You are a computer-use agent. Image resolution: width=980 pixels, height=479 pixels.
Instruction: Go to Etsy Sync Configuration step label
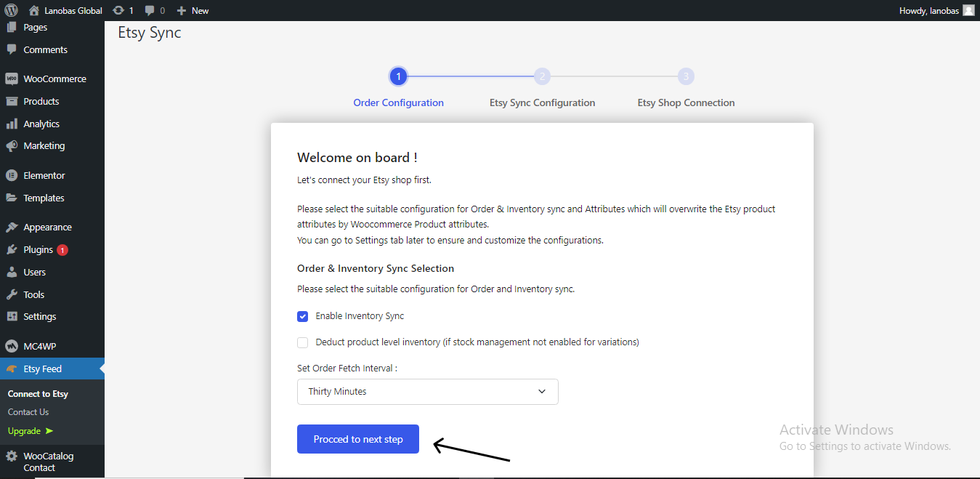(x=542, y=102)
